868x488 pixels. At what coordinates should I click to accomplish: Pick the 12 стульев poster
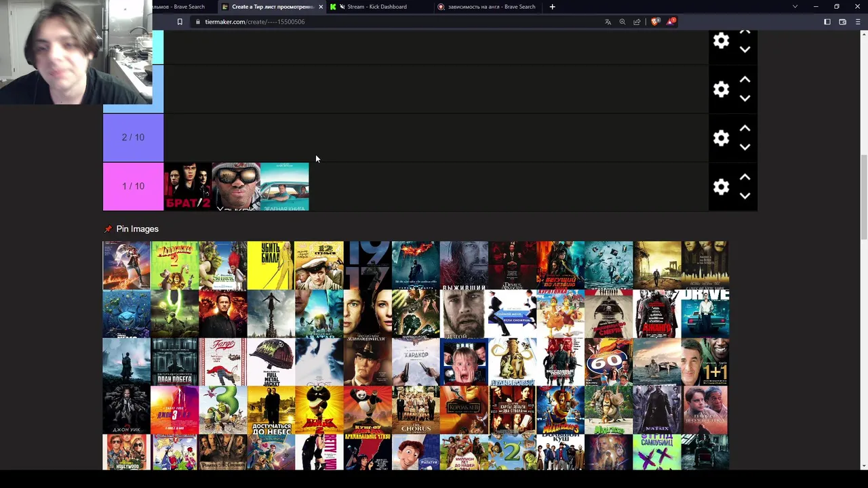click(319, 266)
